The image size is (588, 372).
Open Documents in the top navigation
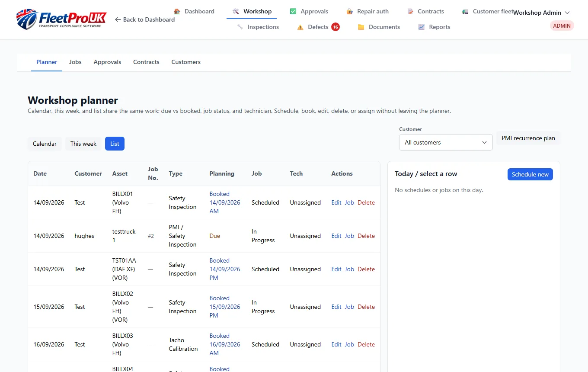click(x=378, y=27)
